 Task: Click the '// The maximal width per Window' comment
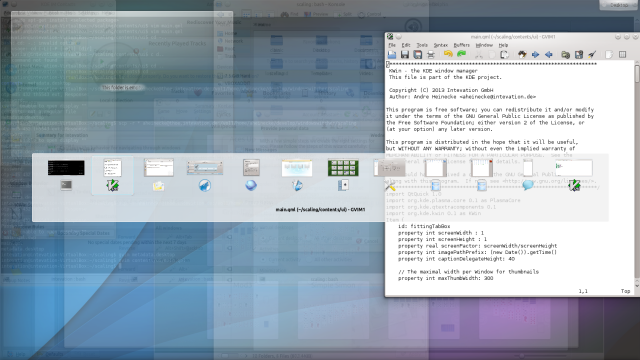tap(468, 271)
